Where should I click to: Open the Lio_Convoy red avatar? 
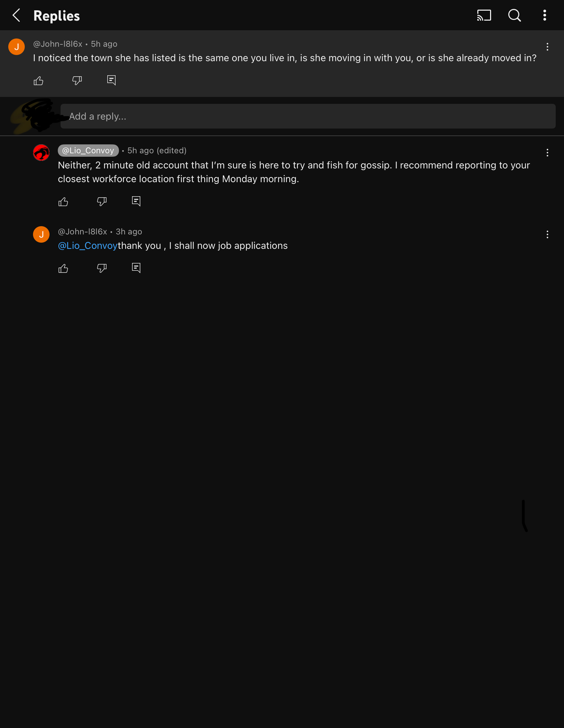(41, 153)
